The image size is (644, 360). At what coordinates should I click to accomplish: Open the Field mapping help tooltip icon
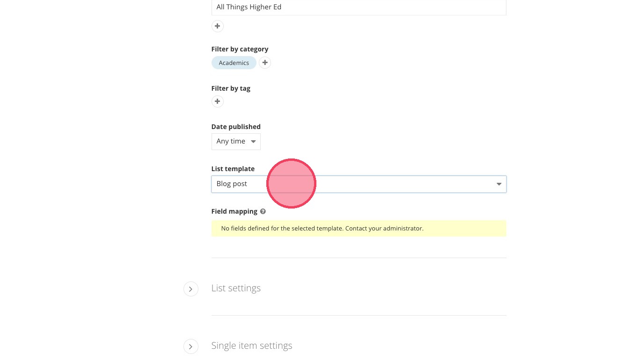pos(263,211)
